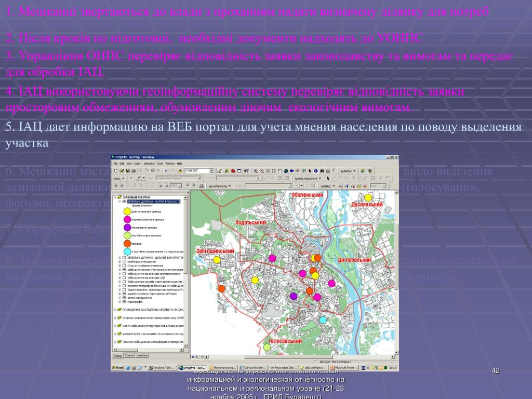Uncheck the 'адміністративно-територіальний поділ' layer
Viewport: 532px width, 399px height.
[124, 294]
